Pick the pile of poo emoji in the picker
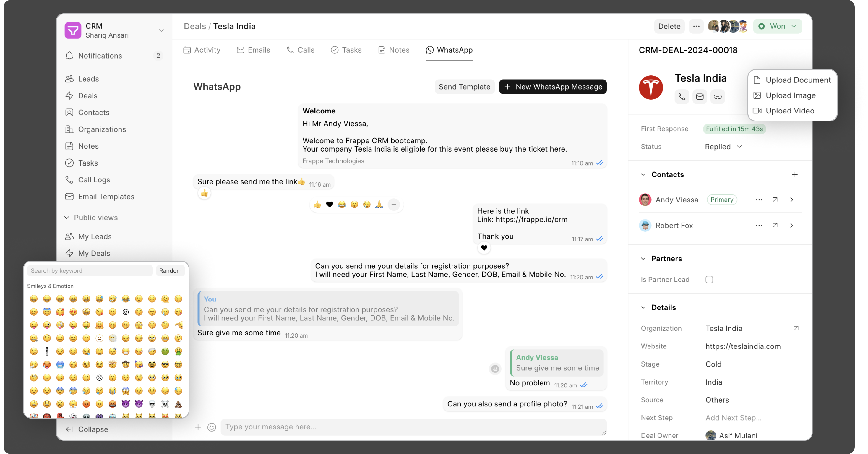 pyautogui.click(x=178, y=404)
